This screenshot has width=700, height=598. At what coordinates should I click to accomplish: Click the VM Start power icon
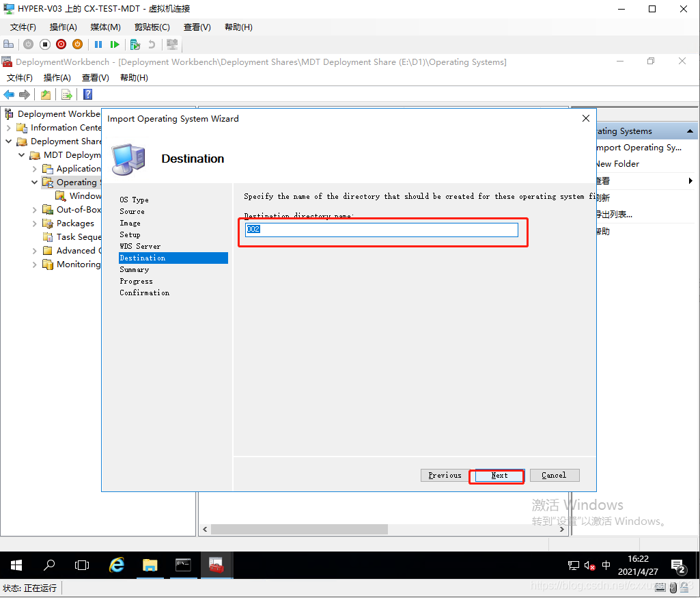[x=28, y=44]
